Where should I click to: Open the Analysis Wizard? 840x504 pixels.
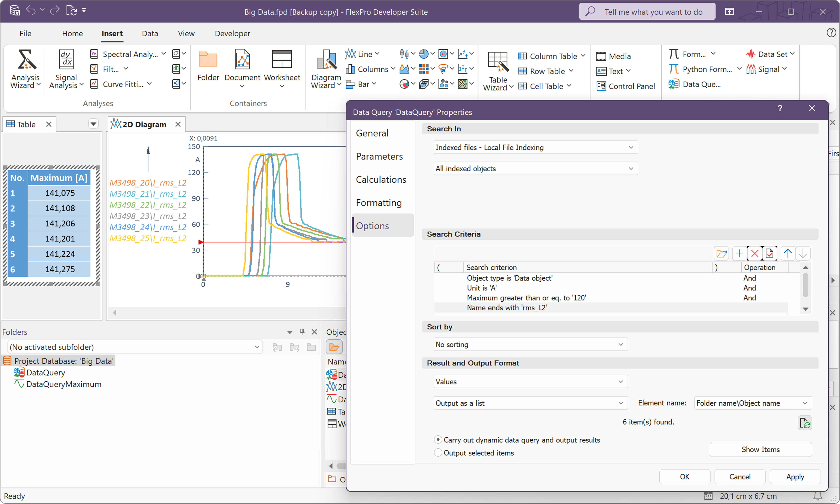pyautogui.click(x=25, y=69)
